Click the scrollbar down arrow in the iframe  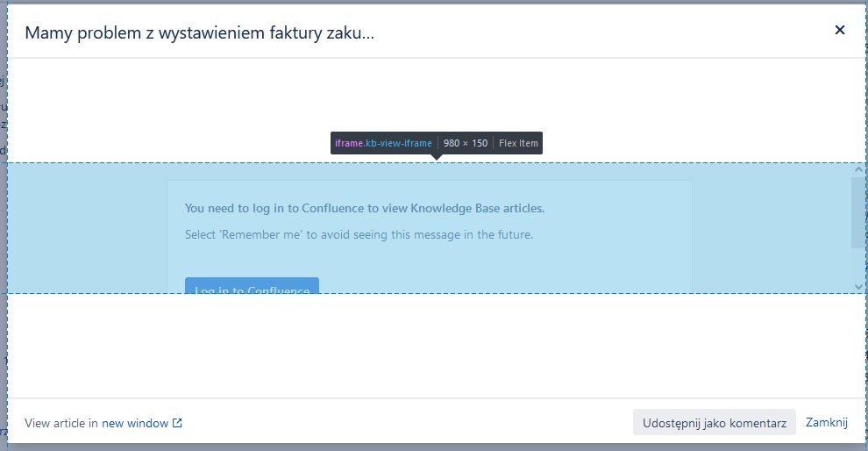[x=858, y=286]
